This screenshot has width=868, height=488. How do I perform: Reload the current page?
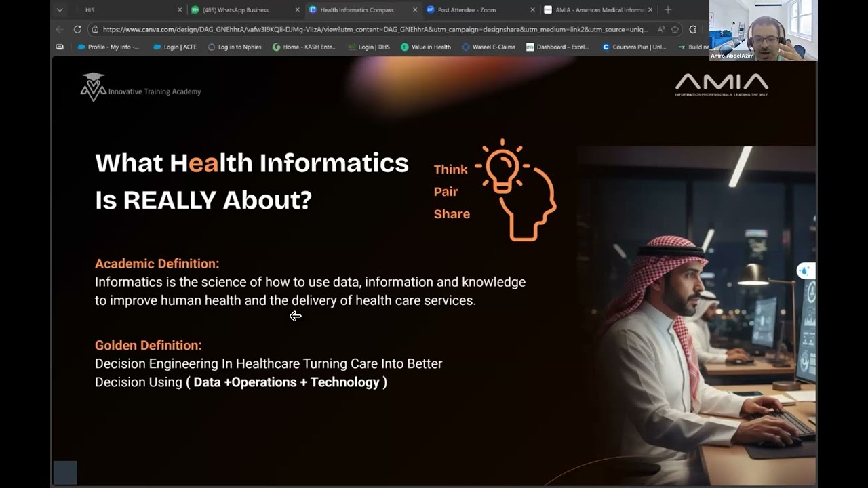77,29
